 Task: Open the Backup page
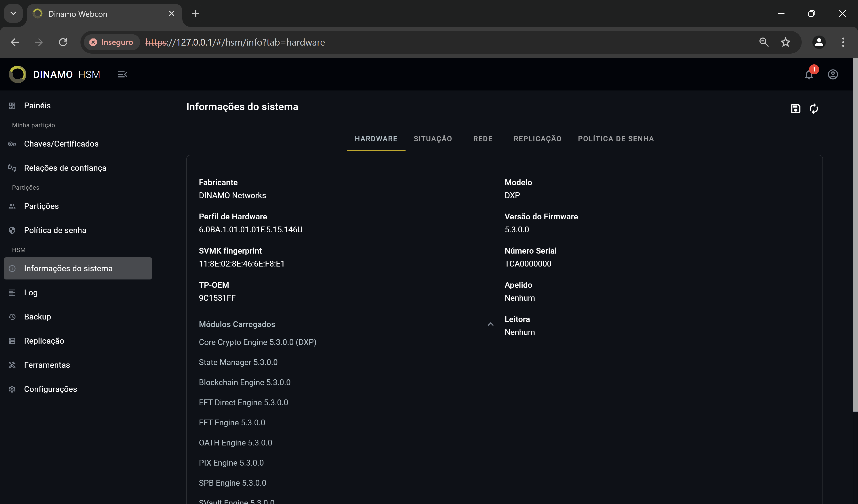point(78,317)
